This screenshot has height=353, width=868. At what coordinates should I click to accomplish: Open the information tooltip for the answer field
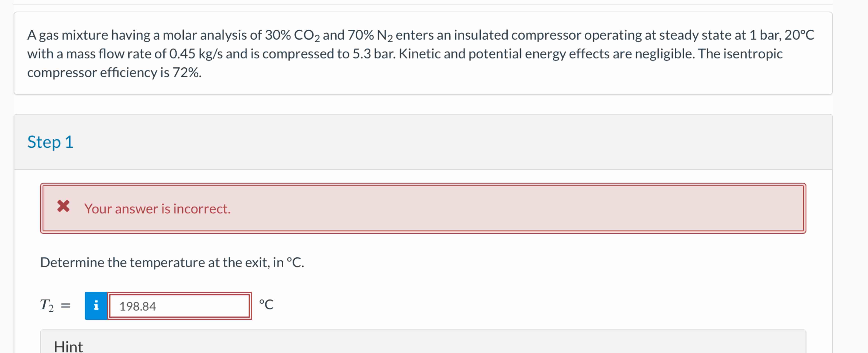pos(96,306)
